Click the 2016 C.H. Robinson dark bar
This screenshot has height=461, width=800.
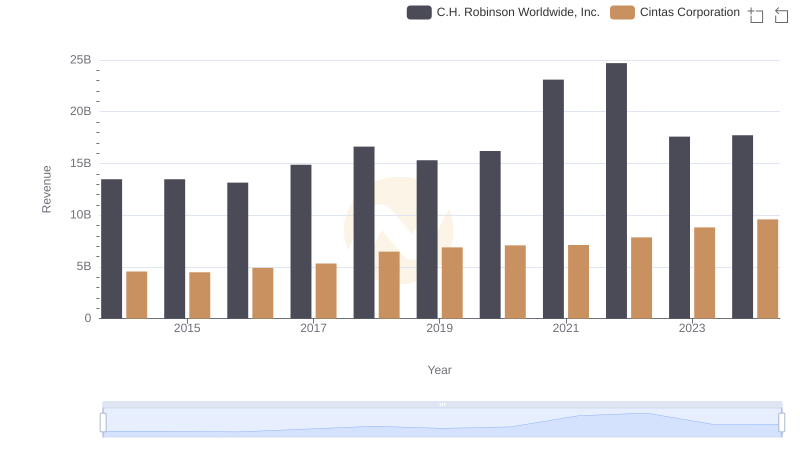click(237, 250)
